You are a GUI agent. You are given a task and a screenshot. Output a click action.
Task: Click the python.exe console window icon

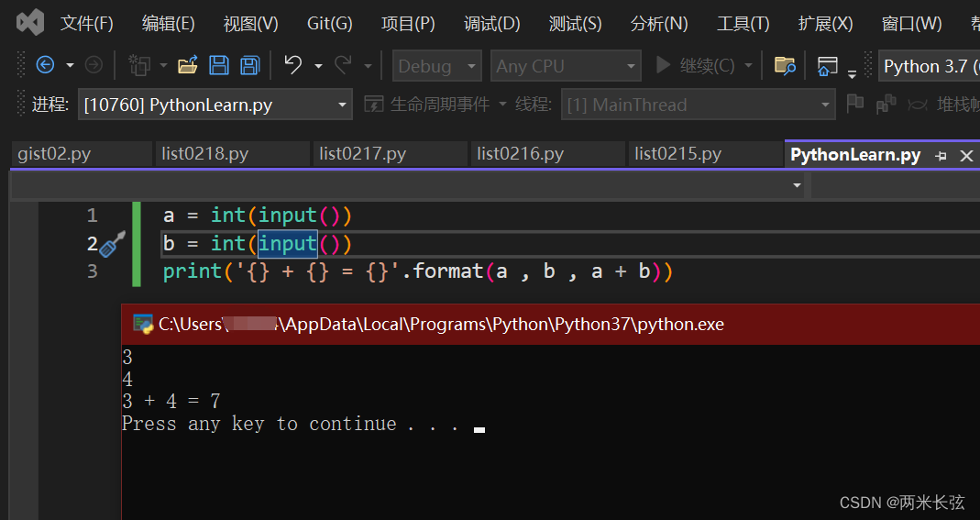[143, 324]
